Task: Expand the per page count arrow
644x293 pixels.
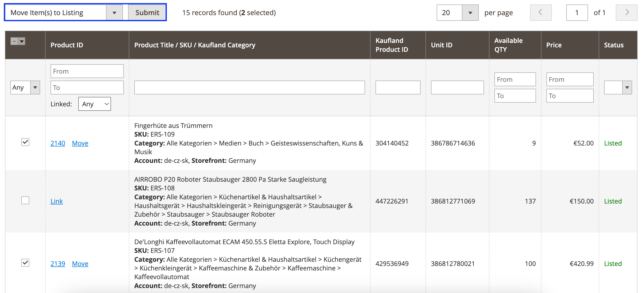Action: tap(470, 12)
